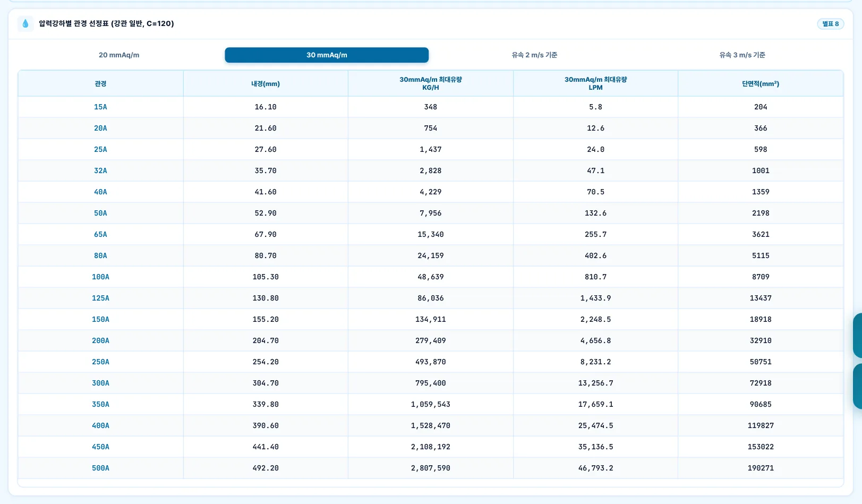Click the KG/H value 2,807,590
The width and height of the screenshot is (862, 504).
431,468
